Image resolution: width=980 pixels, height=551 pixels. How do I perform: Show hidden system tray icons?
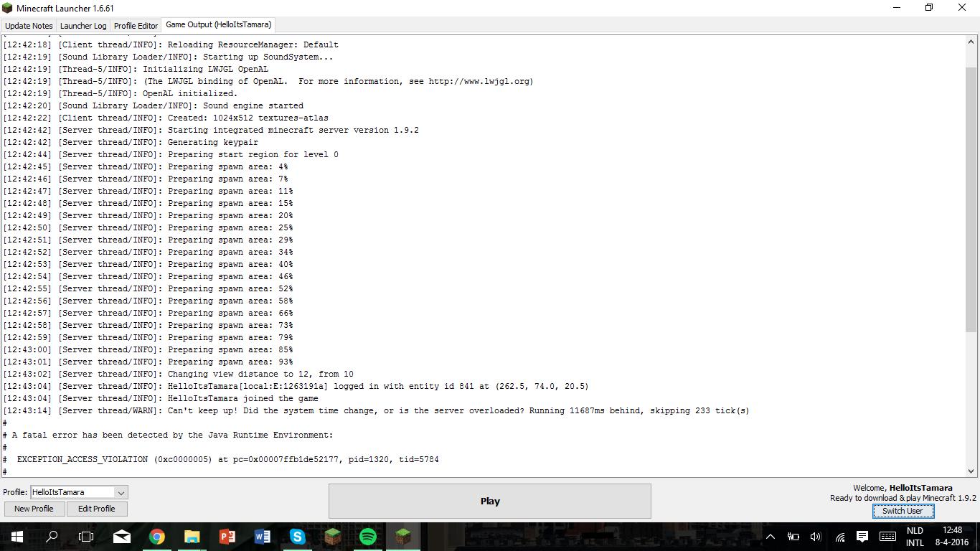[x=771, y=536]
